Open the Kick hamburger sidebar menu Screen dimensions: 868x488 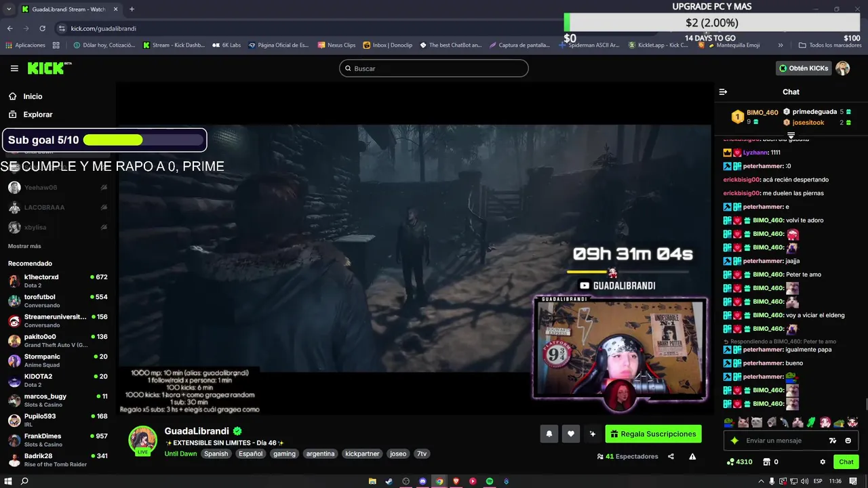(x=14, y=68)
